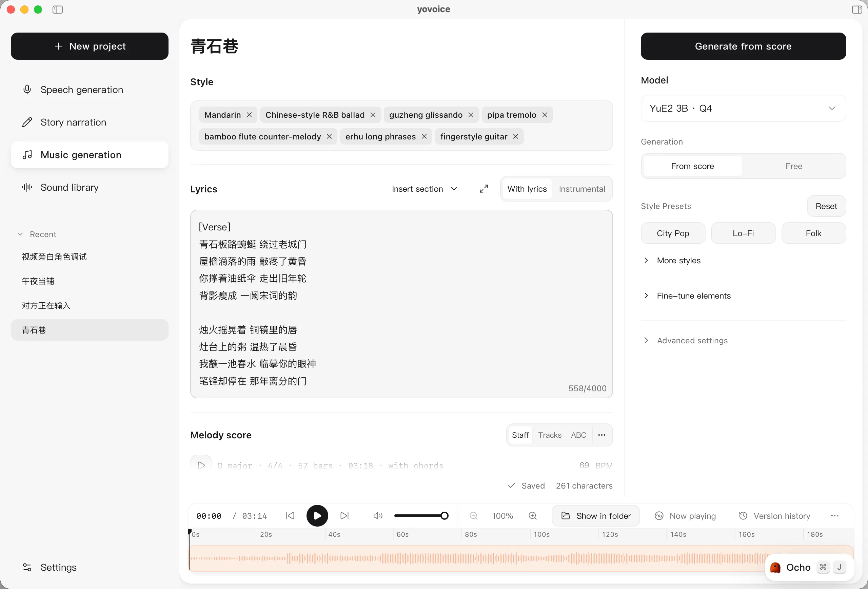Toggle the right panel icon in title bar
Image resolution: width=868 pixels, height=589 pixels.
856,9
